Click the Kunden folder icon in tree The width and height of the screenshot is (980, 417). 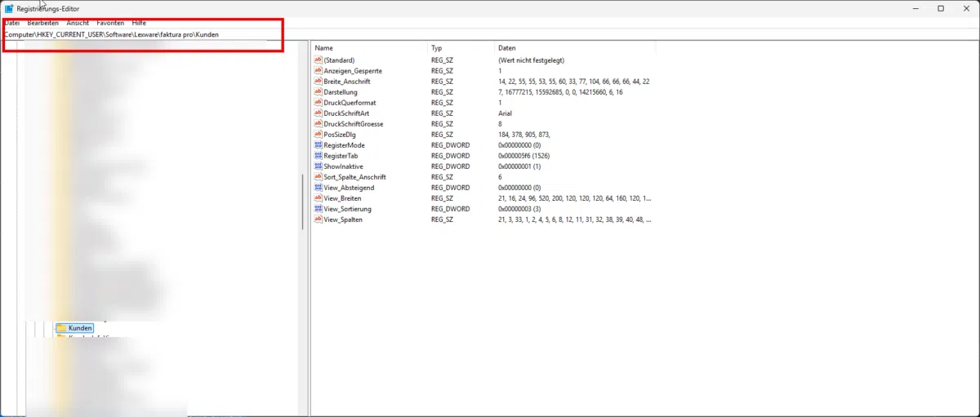(x=60, y=328)
